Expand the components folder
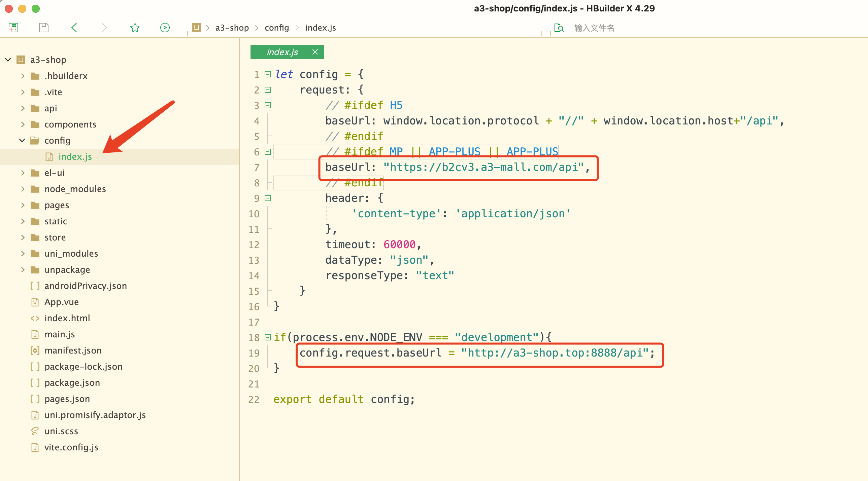868x481 pixels. pyautogui.click(x=23, y=124)
